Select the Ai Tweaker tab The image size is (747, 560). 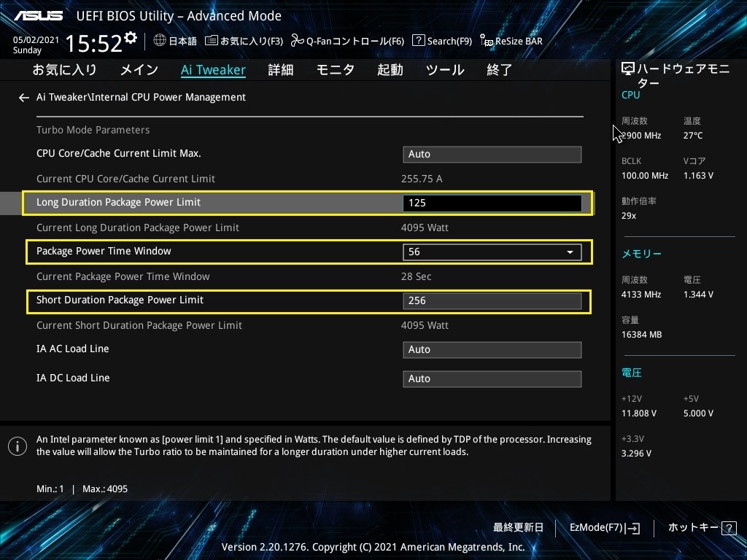coord(214,70)
